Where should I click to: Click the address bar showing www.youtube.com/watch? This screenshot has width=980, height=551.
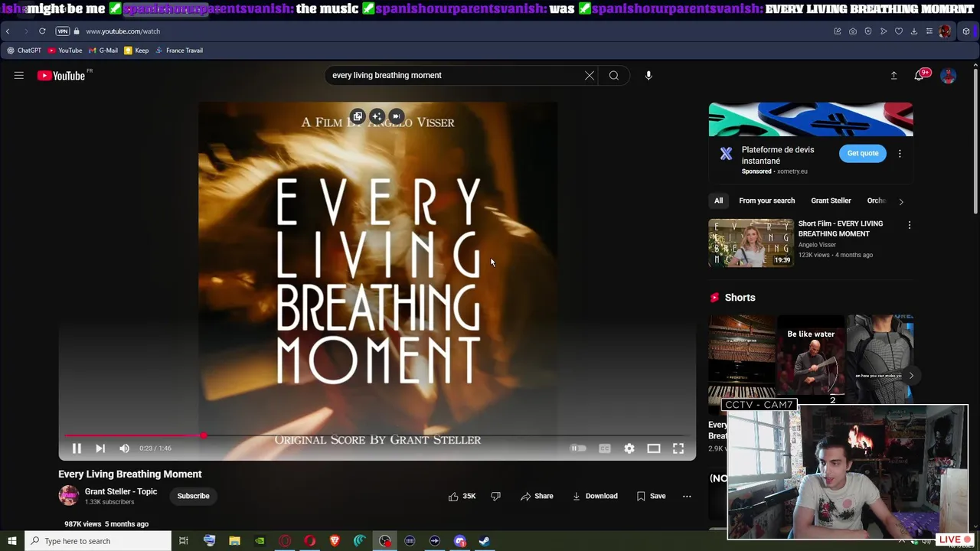pos(123,31)
